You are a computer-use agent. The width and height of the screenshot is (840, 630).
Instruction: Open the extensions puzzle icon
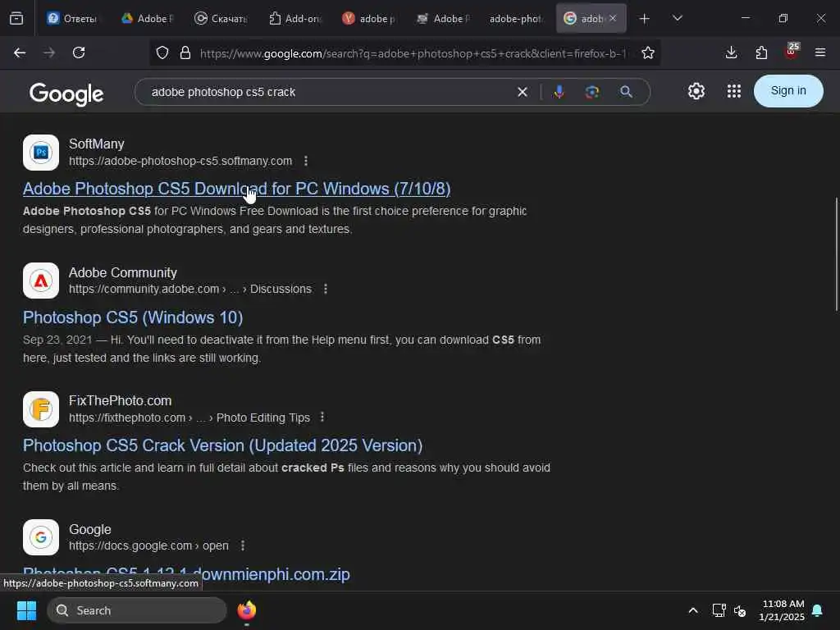point(761,52)
